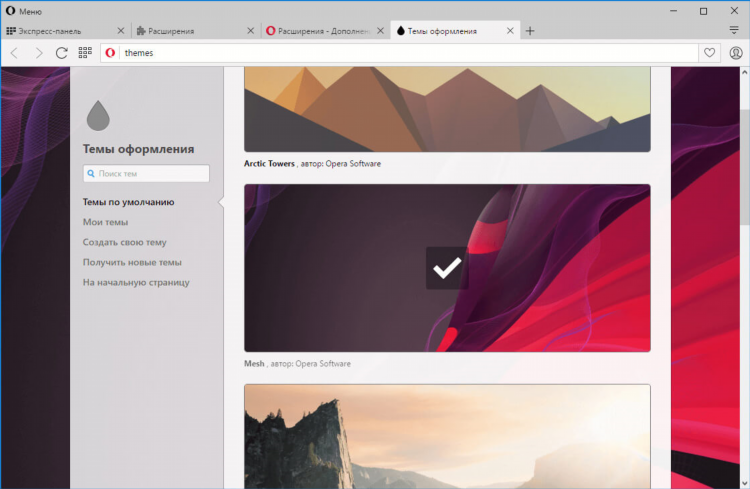750x489 pixels.
Task: Open the tab list menu icon
Action: click(734, 30)
